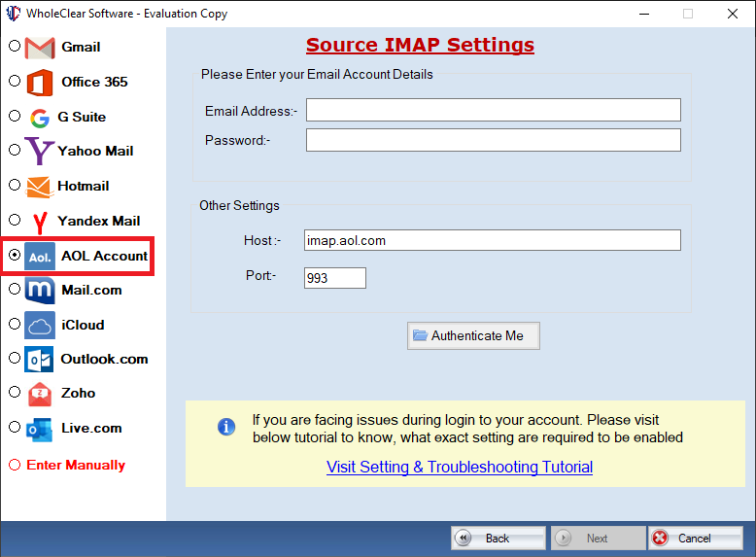This screenshot has height=557, width=756.
Task: Select the Yahoo Mail radio button
Action: (15, 150)
